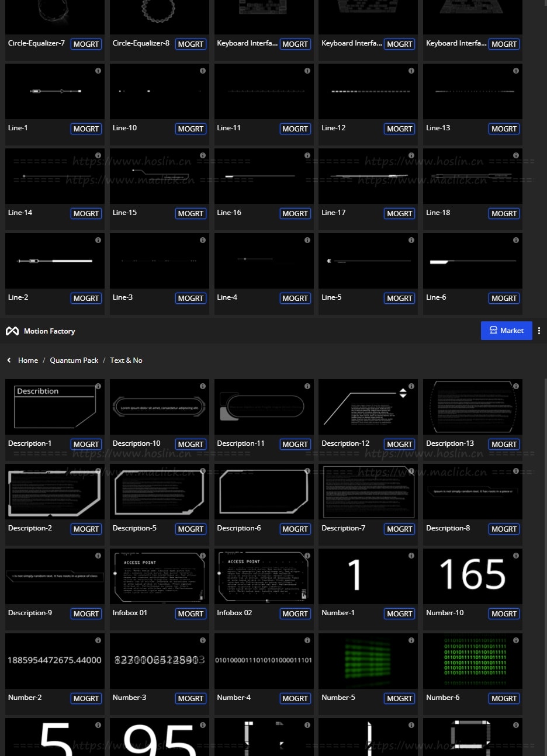The image size is (547, 756).
Task: Show info icon for Description-10
Action: click(203, 386)
